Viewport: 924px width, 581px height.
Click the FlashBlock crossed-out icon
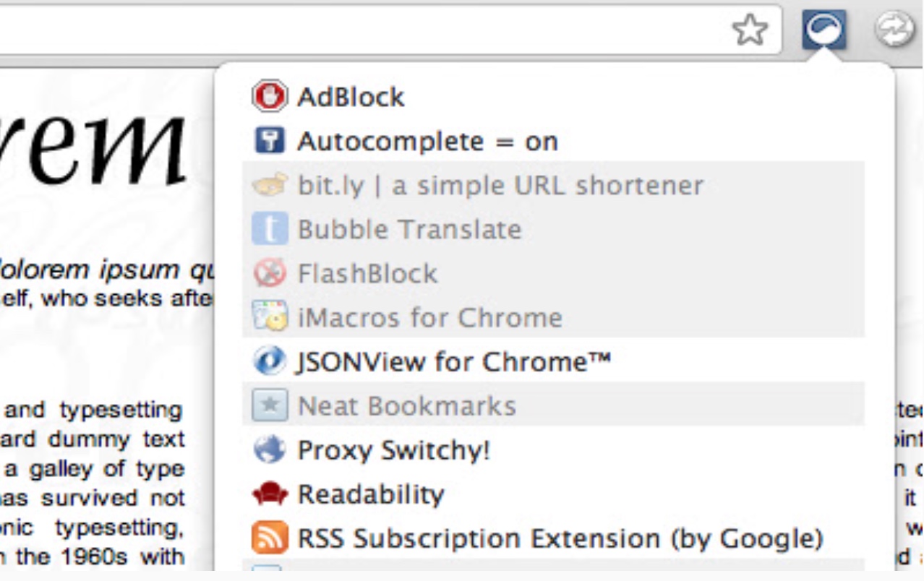click(270, 273)
